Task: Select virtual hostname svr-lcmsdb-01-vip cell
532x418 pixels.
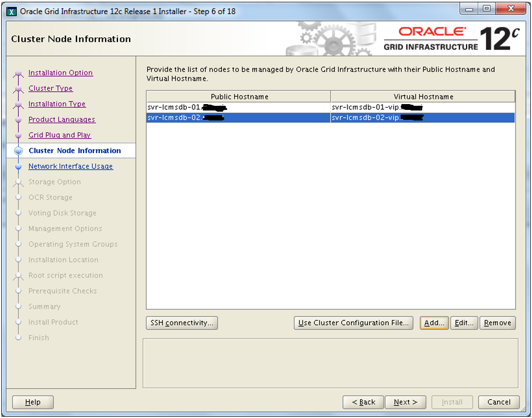Action: click(x=423, y=108)
